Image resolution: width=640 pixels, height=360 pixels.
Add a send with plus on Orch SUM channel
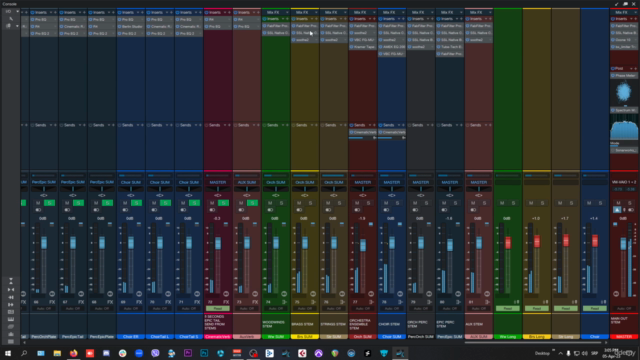coord(374,125)
